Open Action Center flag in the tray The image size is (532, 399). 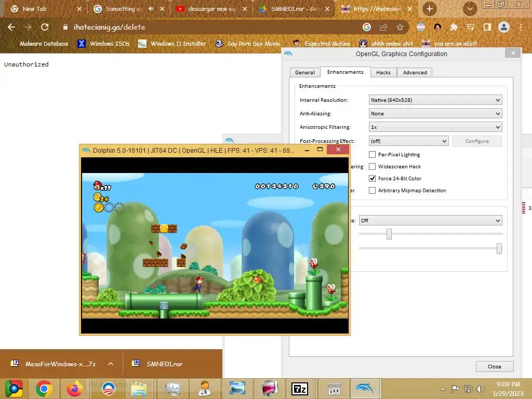455,389
